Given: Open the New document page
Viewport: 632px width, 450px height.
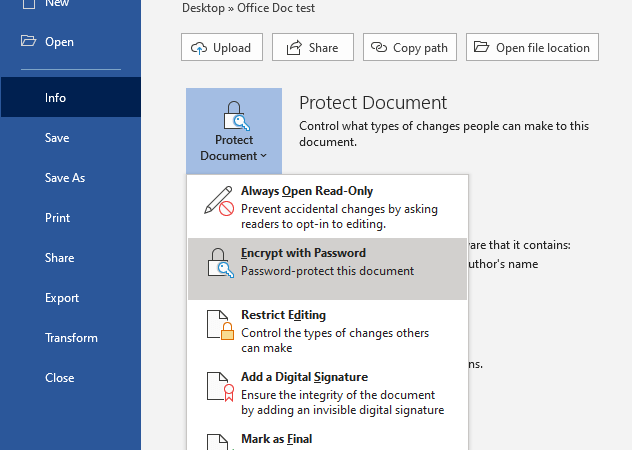Looking at the screenshot, I should pyautogui.click(x=71, y=4).
